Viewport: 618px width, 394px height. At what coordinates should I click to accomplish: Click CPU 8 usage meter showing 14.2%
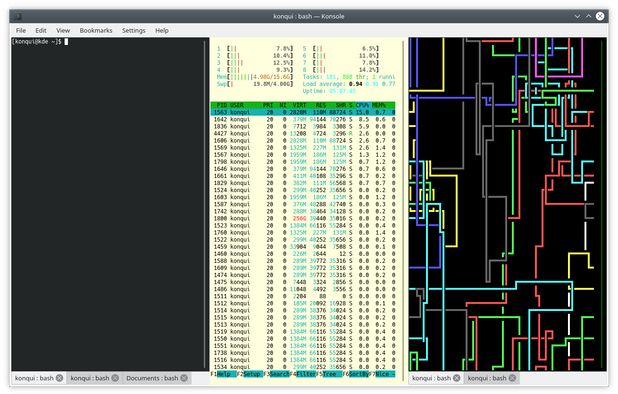341,70
